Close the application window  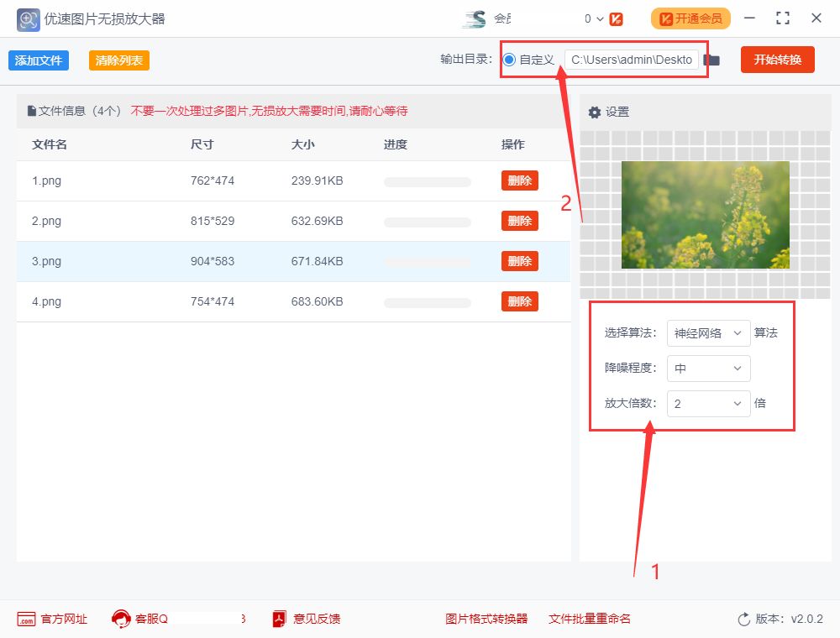tap(816, 18)
